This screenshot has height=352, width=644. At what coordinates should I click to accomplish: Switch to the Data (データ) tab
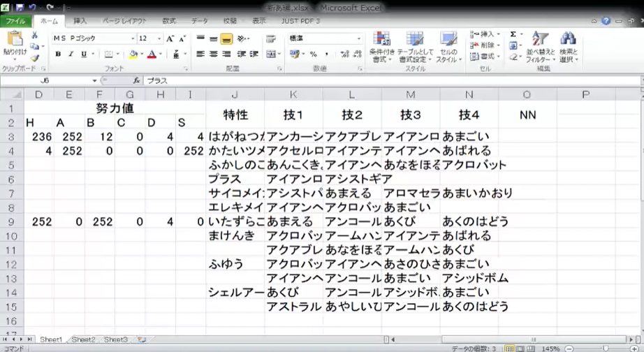[199, 20]
